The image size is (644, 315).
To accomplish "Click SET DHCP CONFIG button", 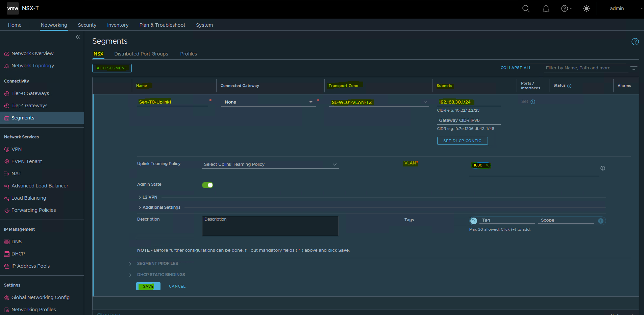I will [463, 141].
